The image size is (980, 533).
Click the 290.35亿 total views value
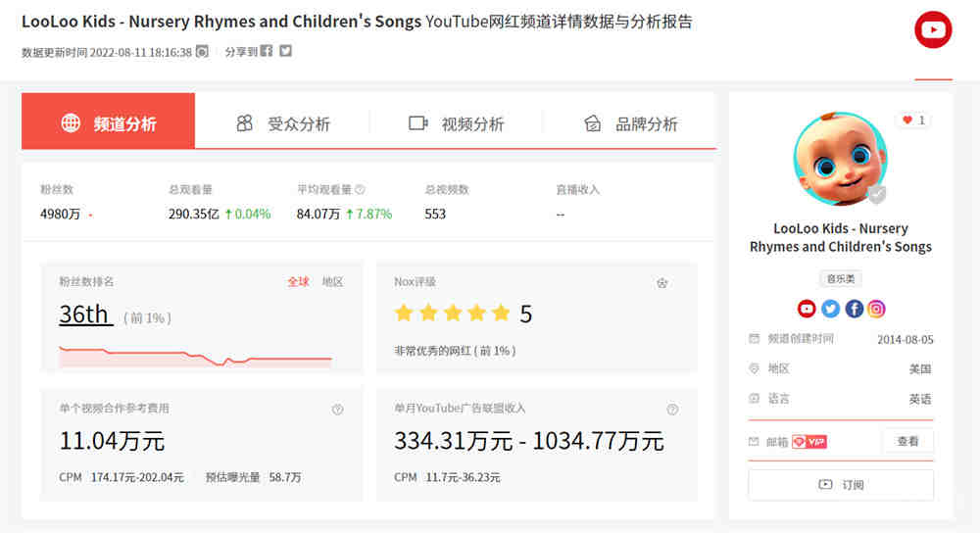pos(194,215)
